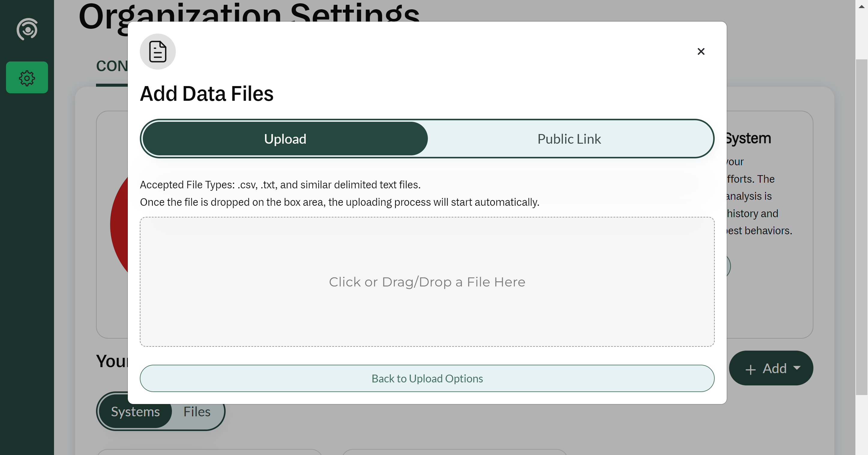Open the Add dropdown button
The image size is (868, 455).
(x=771, y=368)
